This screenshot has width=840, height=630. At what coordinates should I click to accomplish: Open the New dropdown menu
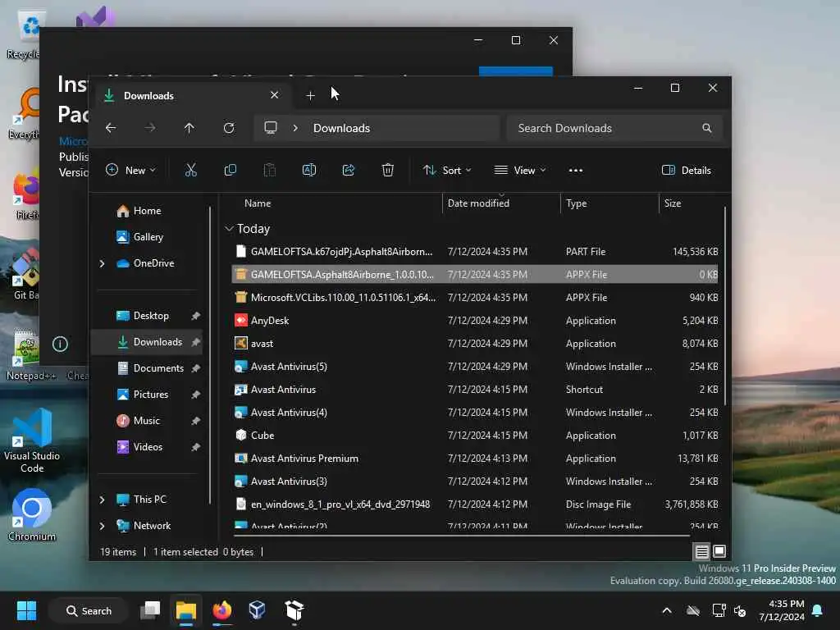[130, 171]
